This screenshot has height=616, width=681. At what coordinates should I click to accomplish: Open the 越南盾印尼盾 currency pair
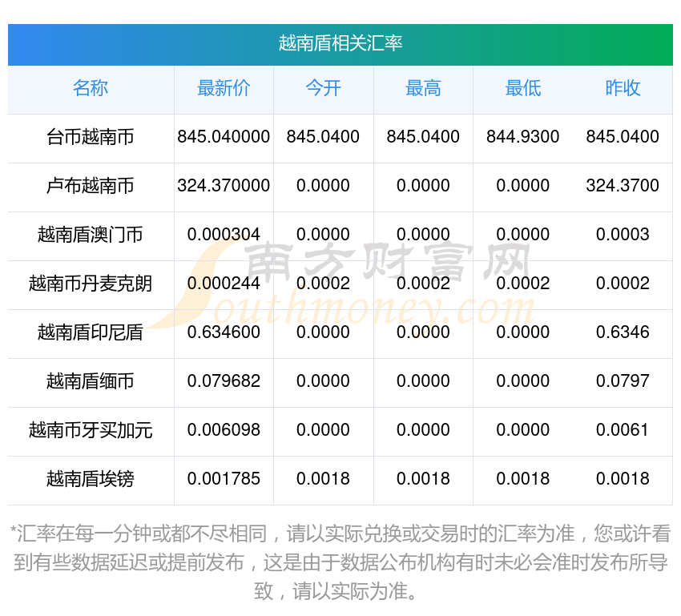(91, 332)
